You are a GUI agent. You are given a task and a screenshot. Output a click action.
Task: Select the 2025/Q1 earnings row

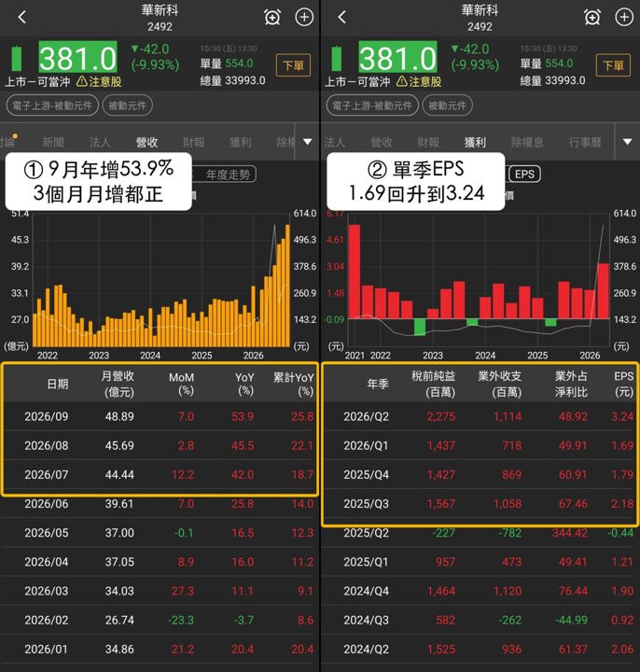tap(480, 562)
